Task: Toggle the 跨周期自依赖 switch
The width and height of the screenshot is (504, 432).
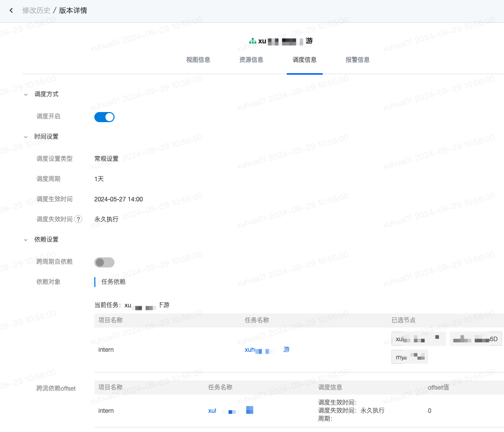Action: pos(104,262)
